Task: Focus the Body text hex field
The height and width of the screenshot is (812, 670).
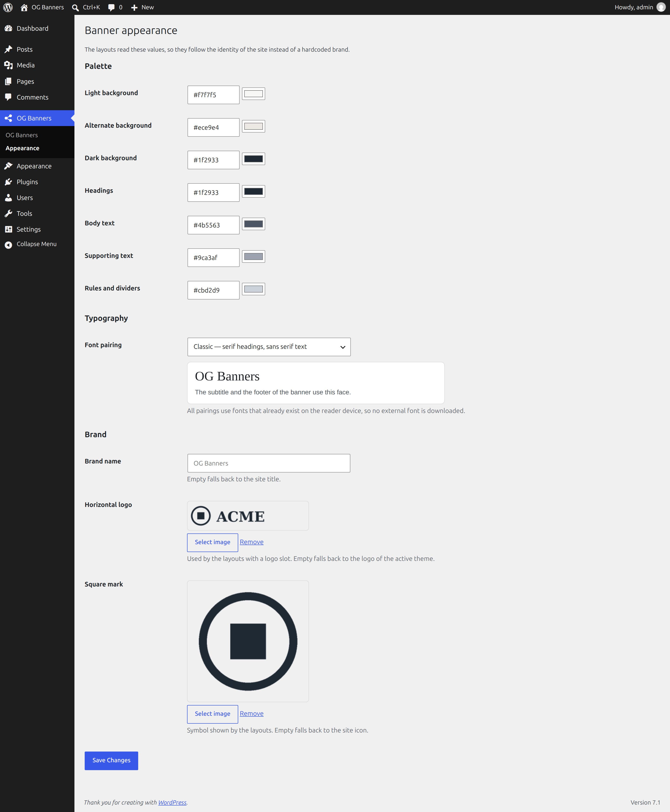Action: point(213,225)
